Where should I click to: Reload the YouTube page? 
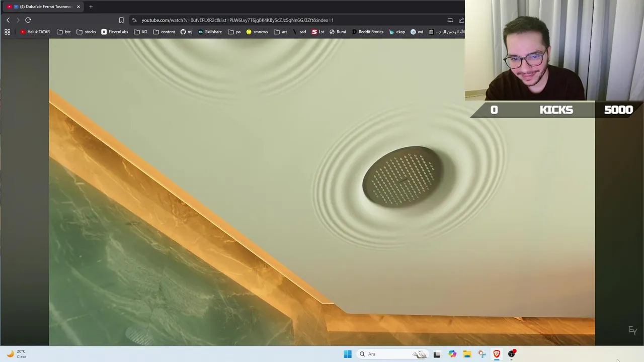28,20
